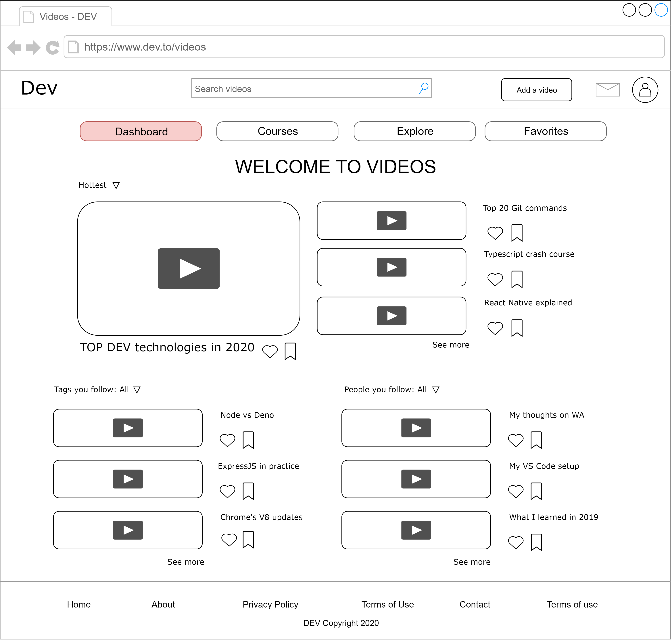Like the Top 20 Git commands video

pos(495,233)
